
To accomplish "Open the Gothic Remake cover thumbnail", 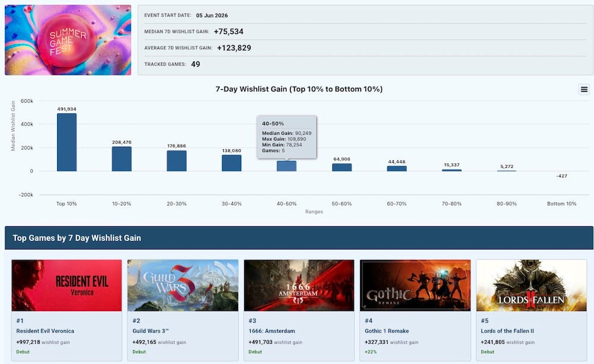I will tap(415, 285).
